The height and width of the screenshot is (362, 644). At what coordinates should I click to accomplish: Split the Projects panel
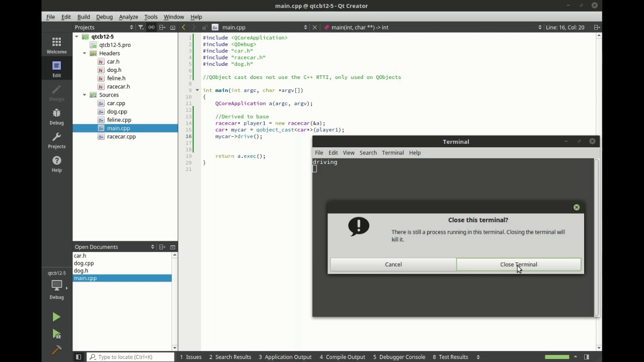click(x=162, y=27)
